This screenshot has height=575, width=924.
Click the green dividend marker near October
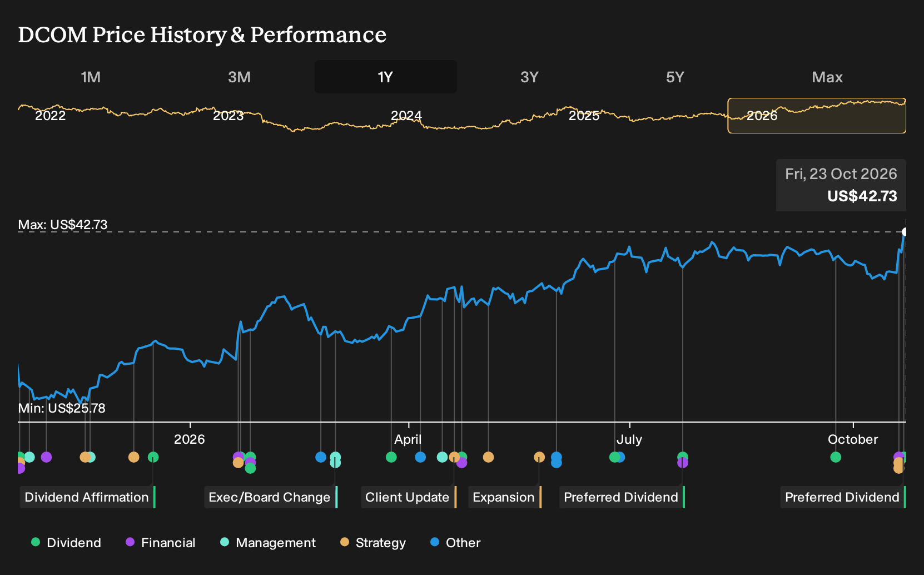coord(836,457)
